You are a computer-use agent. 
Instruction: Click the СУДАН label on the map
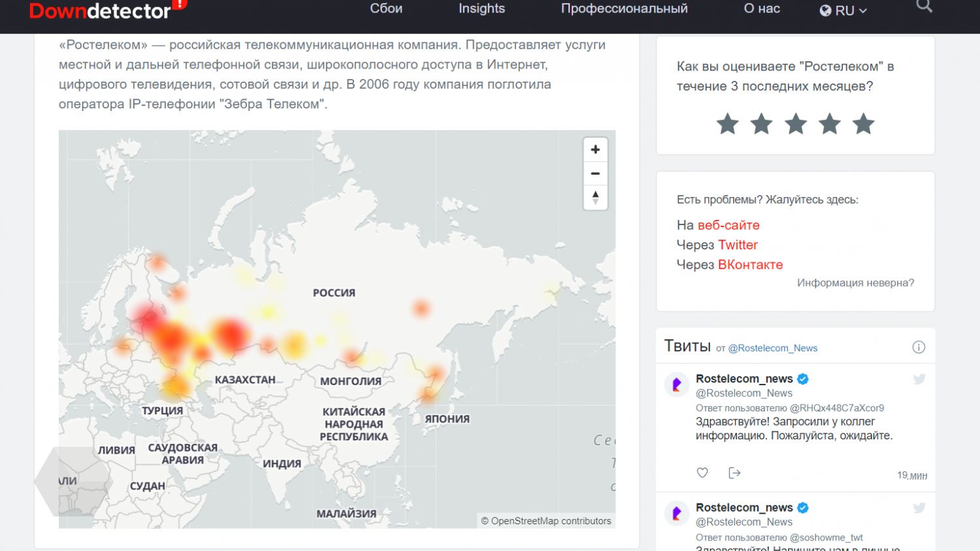click(148, 486)
